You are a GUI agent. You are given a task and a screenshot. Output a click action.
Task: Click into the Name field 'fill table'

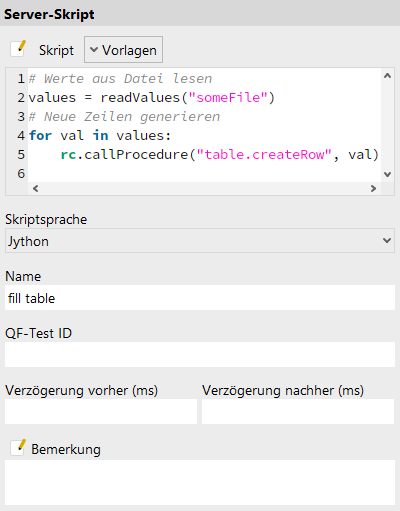[x=200, y=298]
